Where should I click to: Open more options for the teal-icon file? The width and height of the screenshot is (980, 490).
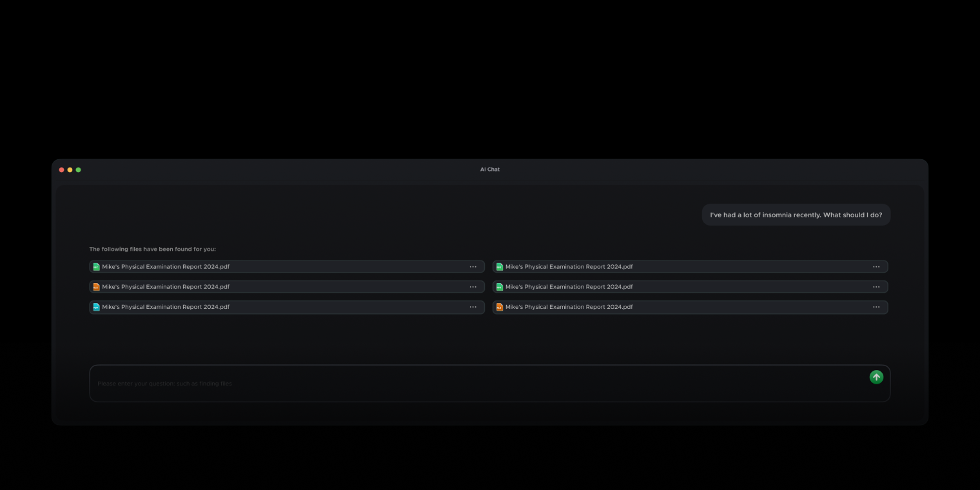473,307
